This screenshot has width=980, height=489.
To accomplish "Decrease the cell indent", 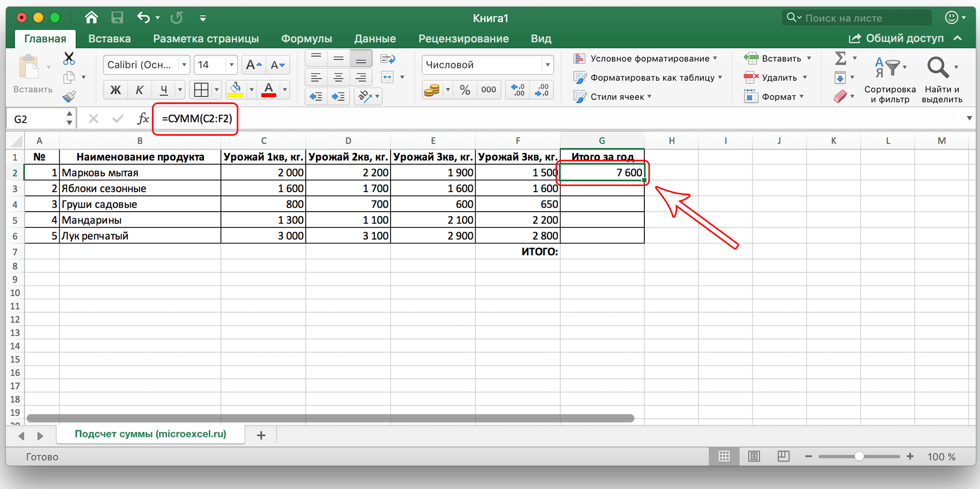I will pos(316,96).
